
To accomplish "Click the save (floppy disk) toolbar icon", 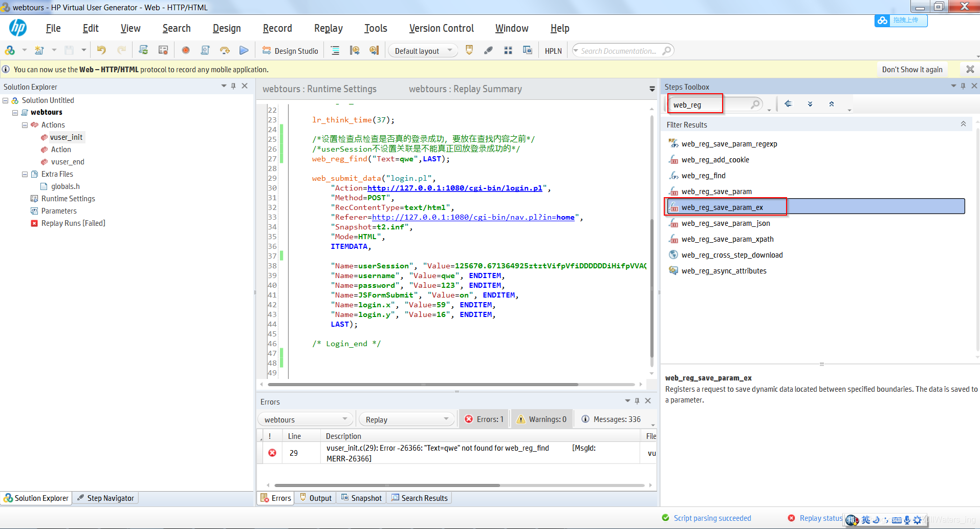I will 69,50.
